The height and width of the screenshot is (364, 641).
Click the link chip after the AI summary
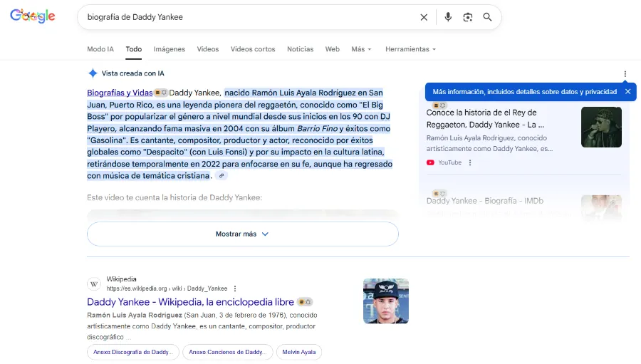pos(222,176)
